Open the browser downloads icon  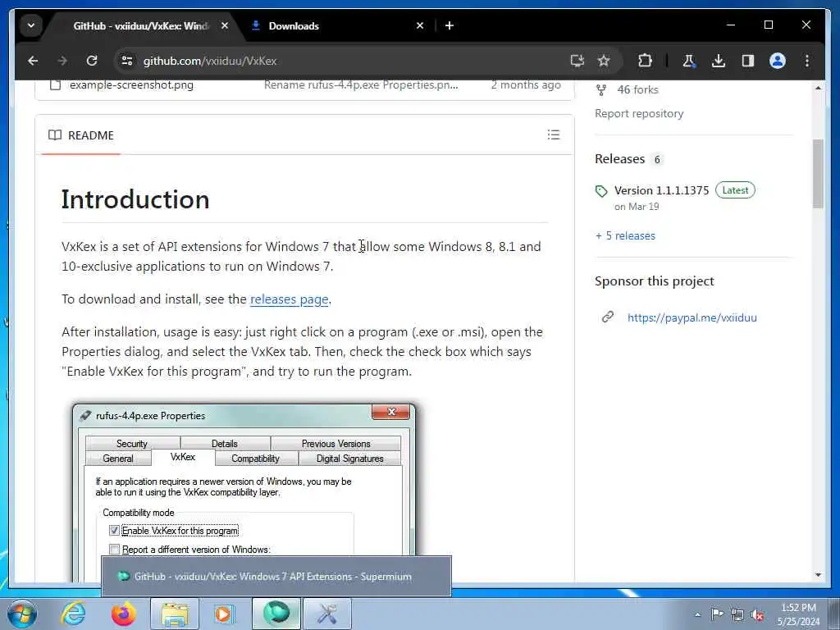[719, 61]
